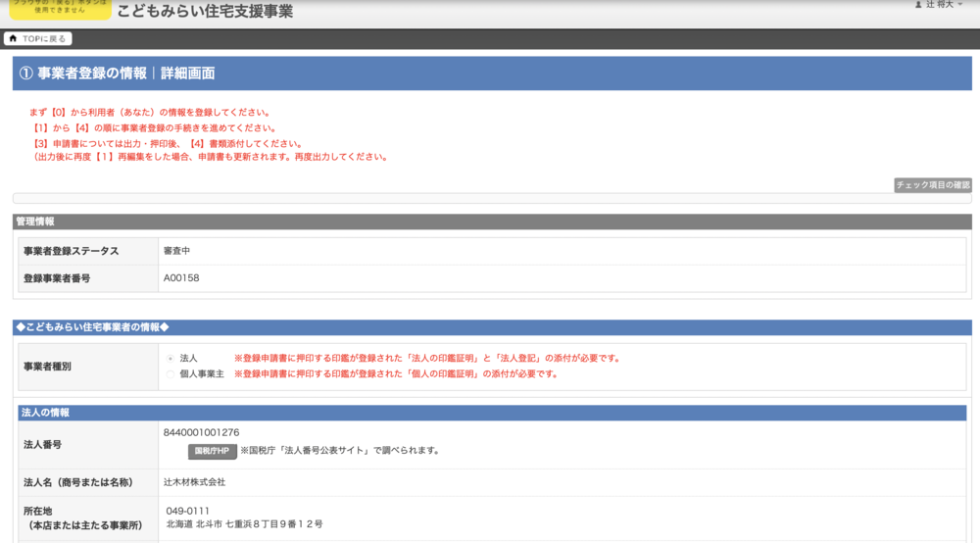Viewport: 980px width, 543px height.
Task: Click the チェック項目の確認 button
Action: (x=933, y=185)
